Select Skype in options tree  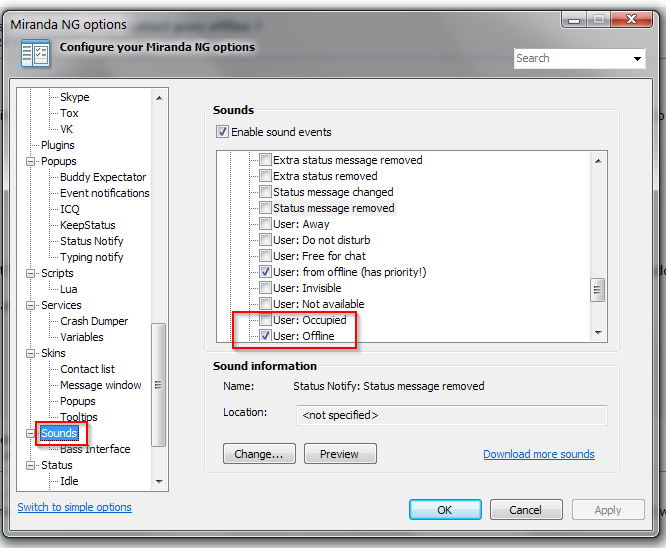pyautogui.click(x=75, y=97)
